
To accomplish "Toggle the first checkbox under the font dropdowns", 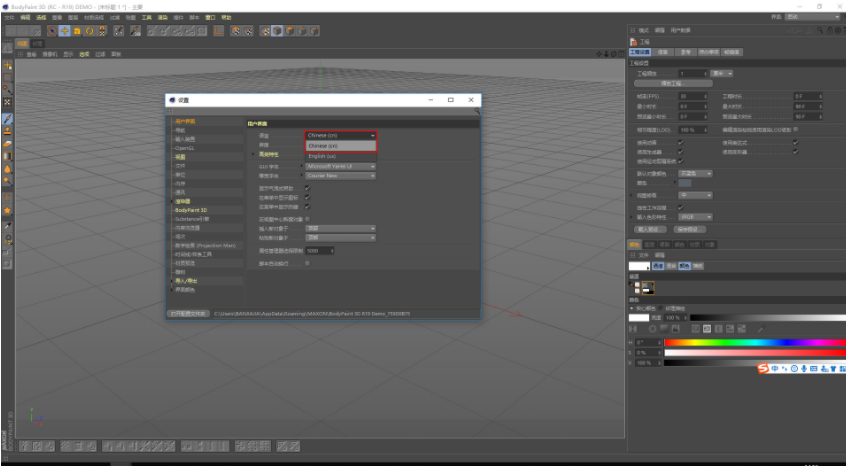I will pyautogui.click(x=308, y=188).
